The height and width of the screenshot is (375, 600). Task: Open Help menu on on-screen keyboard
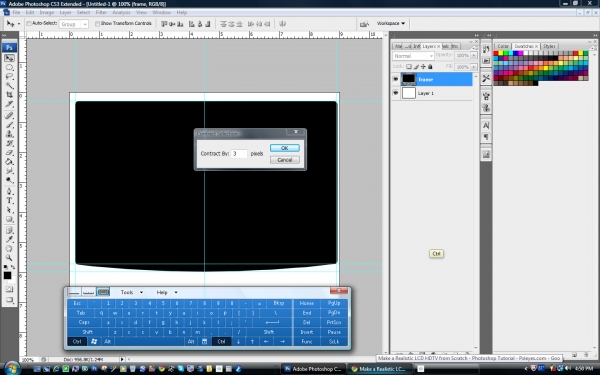[166, 292]
